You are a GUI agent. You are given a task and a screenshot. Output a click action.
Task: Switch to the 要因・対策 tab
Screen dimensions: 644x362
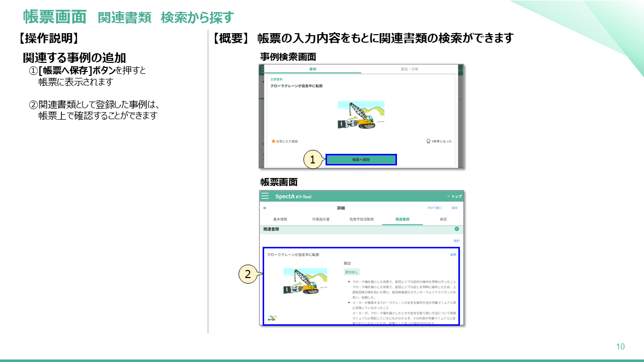pos(409,69)
